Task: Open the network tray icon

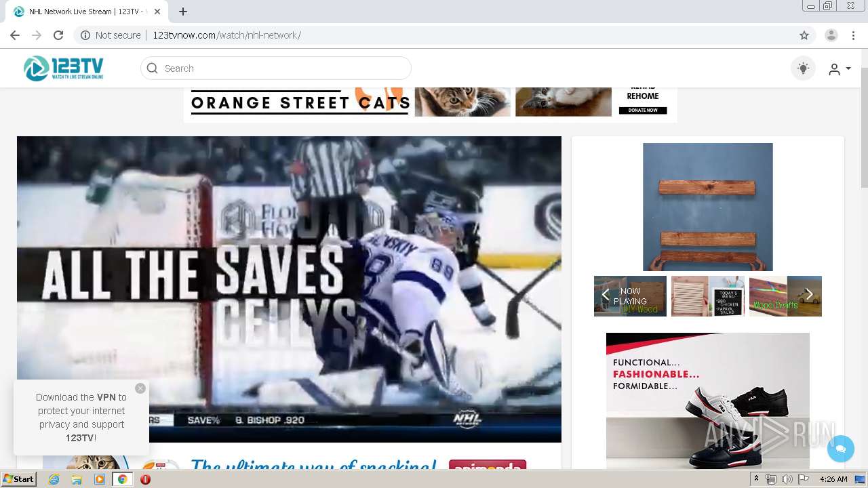Action: pos(771,479)
